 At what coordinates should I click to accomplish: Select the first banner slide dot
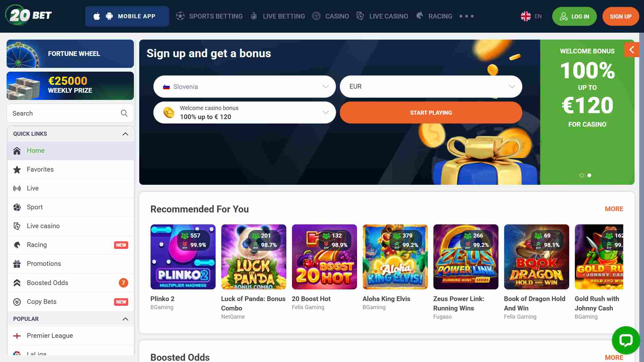[581, 175]
